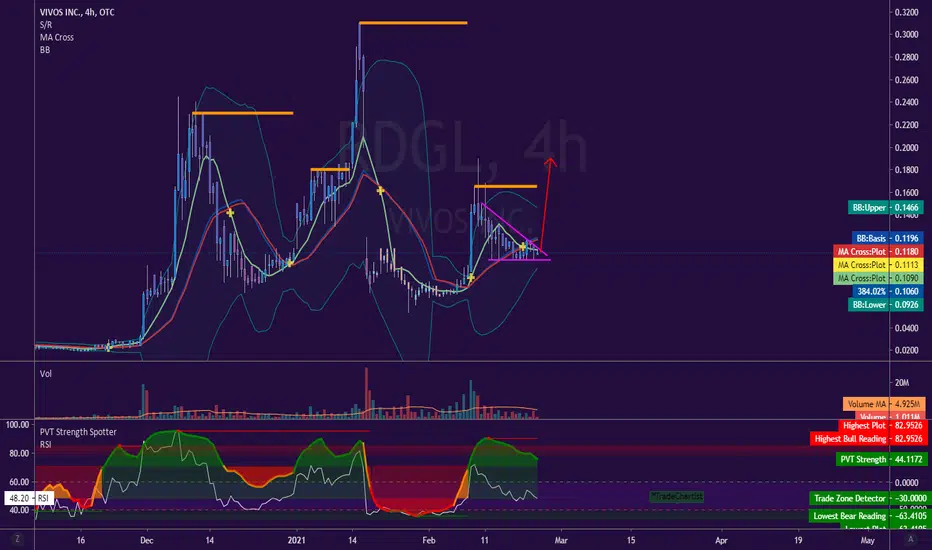Click the green MA Cross:Plot 0.1090 label

click(878, 278)
